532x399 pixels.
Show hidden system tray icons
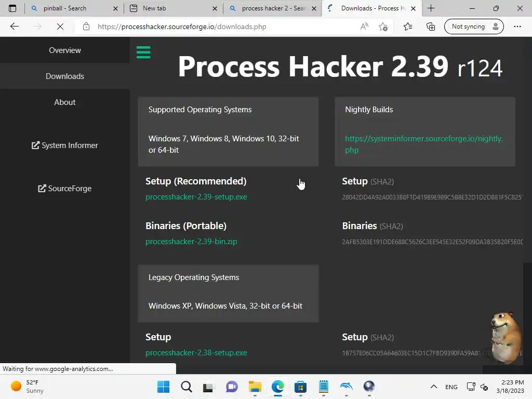point(433,387)
